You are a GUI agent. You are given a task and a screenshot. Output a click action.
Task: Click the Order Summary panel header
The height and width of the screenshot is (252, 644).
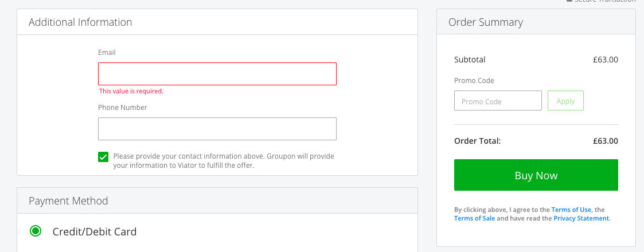point(486,22)
